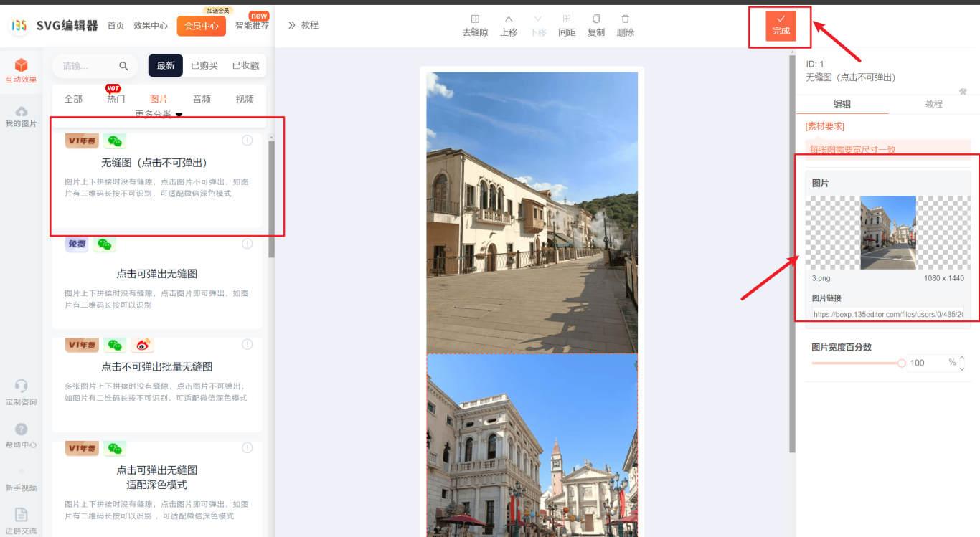Increase width percent with up stepper
The image size is (980, 537).
[x=962, y=358]
